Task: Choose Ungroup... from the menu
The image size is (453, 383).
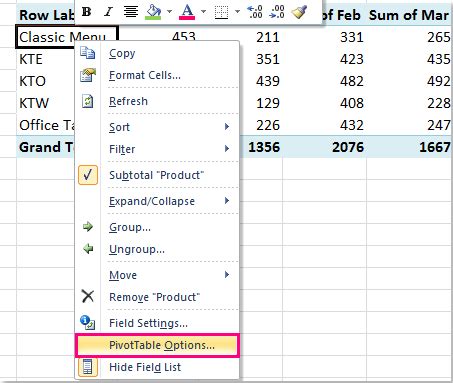Action: pyautogui.click(x=157, y=249)
